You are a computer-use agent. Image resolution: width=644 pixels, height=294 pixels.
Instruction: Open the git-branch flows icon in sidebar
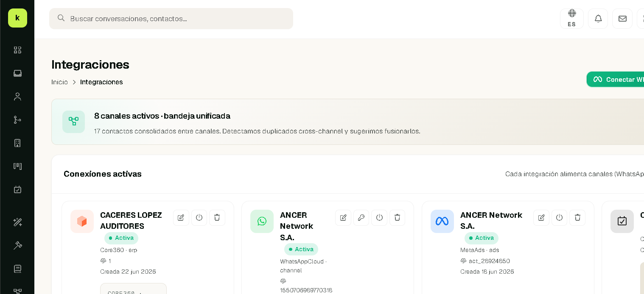pos(17,120)
